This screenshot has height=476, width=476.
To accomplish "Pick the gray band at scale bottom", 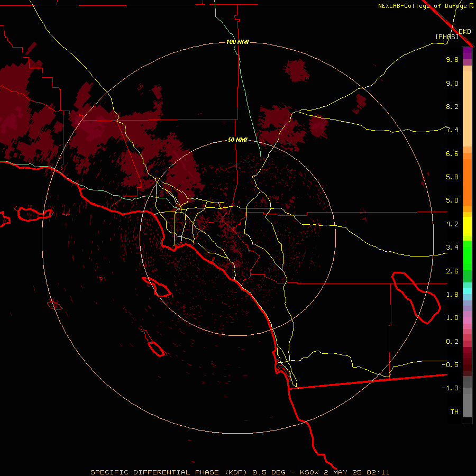I will [x=467, y=405].
